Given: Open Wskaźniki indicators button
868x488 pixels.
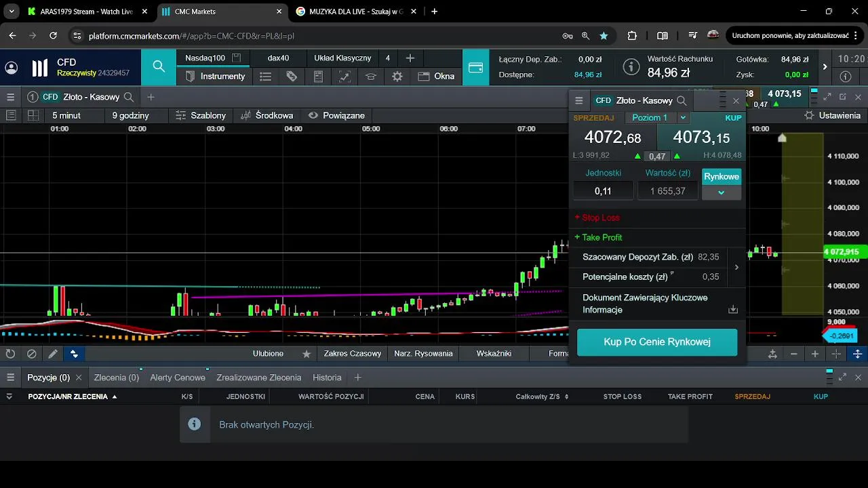Looking at the screenshot, I should coord(494,354).
